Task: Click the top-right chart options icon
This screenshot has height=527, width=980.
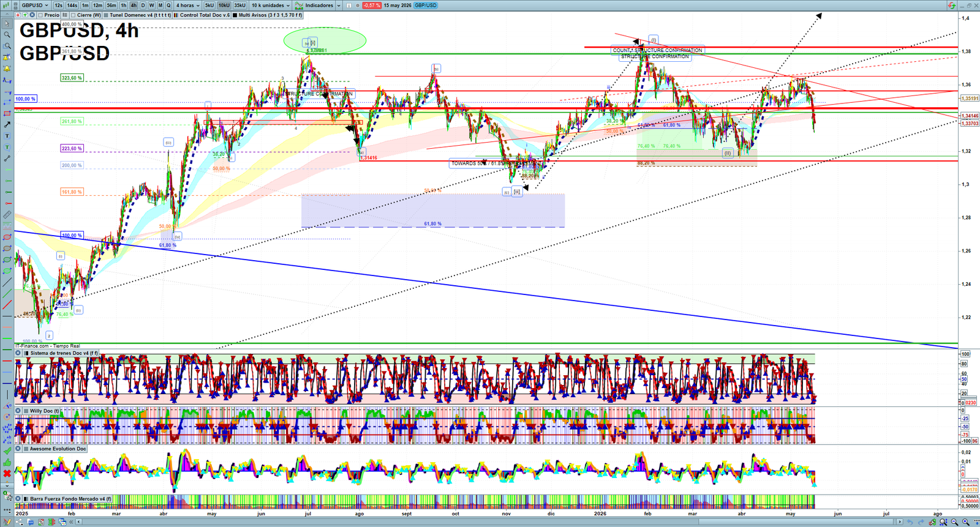Action: (951, 6)
